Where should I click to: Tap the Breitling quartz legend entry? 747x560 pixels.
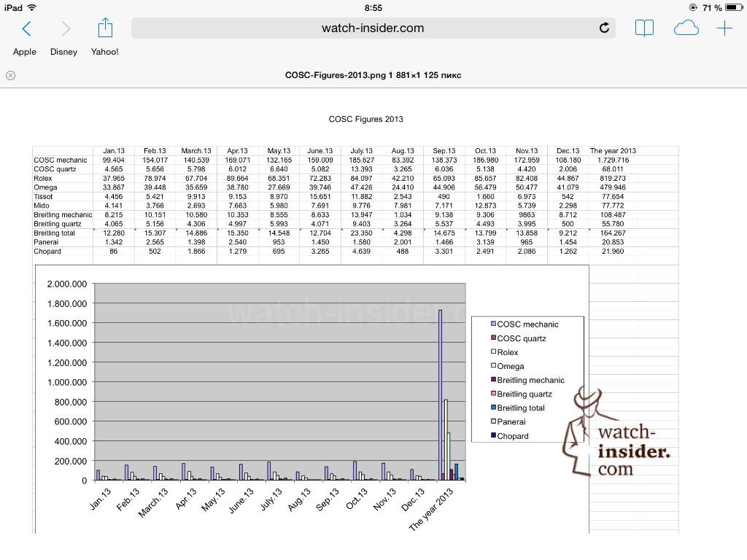(522, 394)
